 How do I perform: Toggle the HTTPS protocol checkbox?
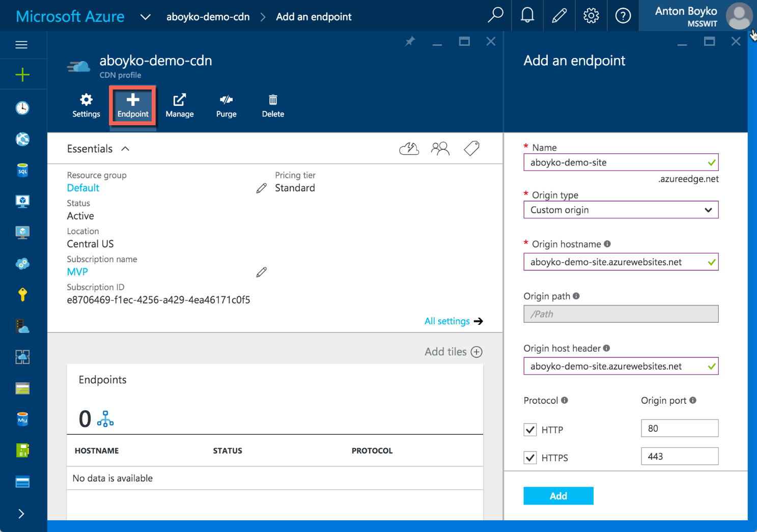530,458
